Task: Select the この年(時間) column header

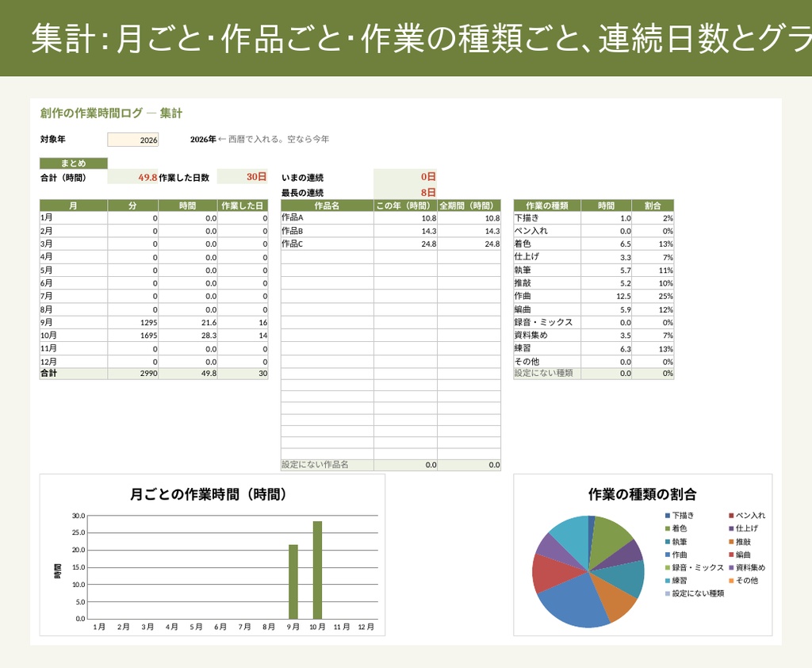Action: (405, 205)
